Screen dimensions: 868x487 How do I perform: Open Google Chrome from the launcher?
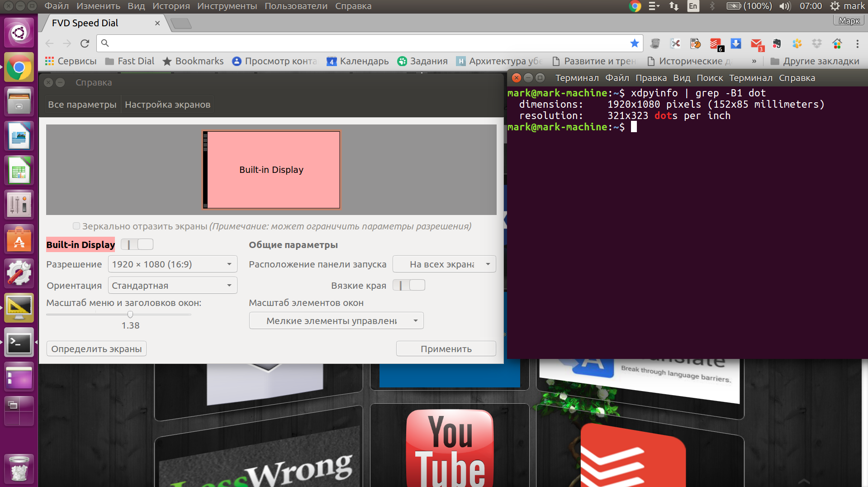tap(19, 67)
